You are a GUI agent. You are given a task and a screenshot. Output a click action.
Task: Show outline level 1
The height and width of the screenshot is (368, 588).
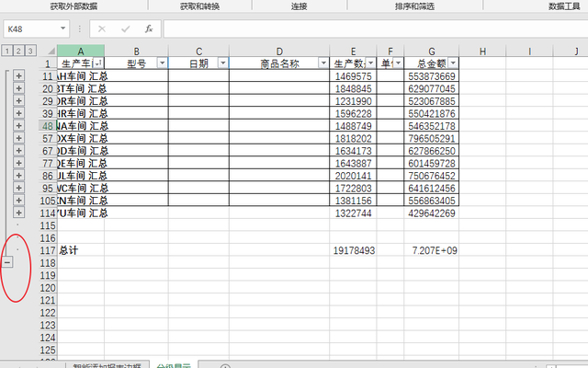click(x=6, y=51)
